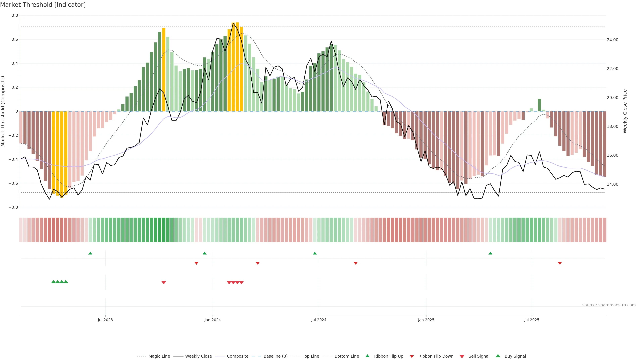This screenshot has height=362, width=644.
Task: Click the ribbon flip up marker before Jul 2024
Action: point(315,253)
